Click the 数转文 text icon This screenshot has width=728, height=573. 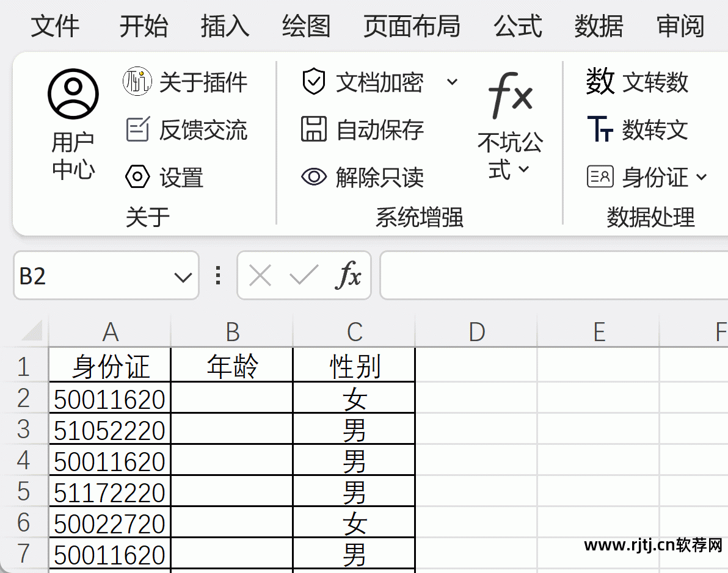coord(600,129)
